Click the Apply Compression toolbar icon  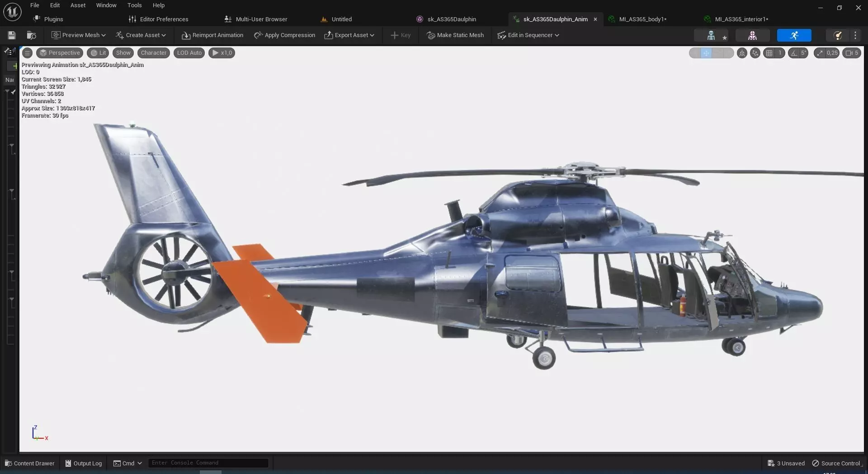(258, 35)
